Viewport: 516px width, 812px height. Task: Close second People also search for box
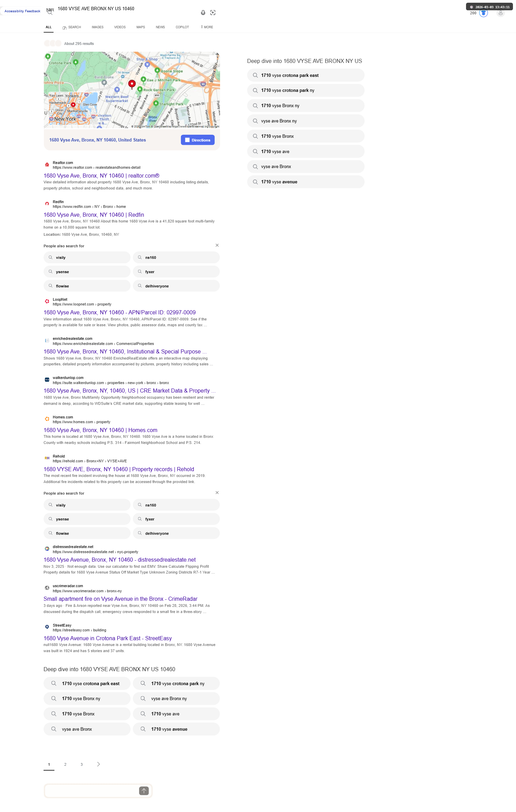point(217,493)
